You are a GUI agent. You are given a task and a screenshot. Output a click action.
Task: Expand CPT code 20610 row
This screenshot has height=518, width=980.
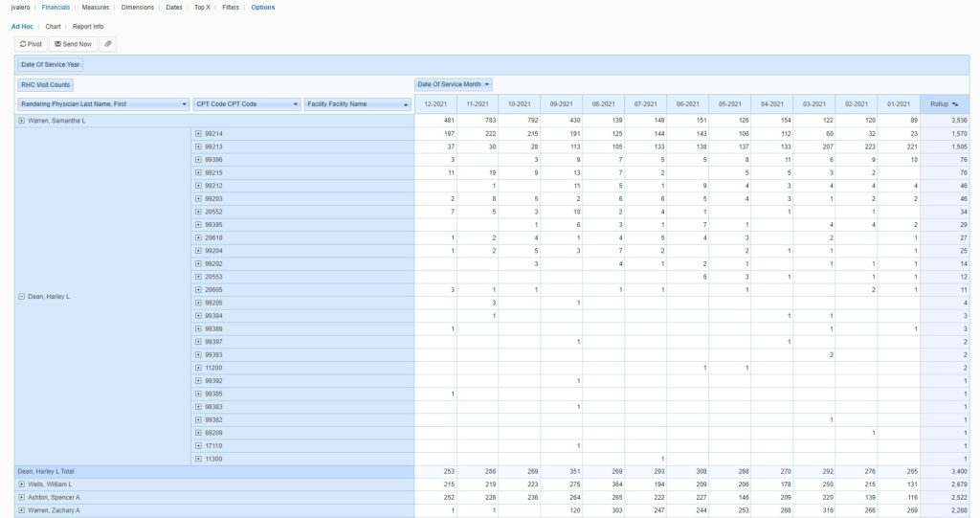[198, 237]
